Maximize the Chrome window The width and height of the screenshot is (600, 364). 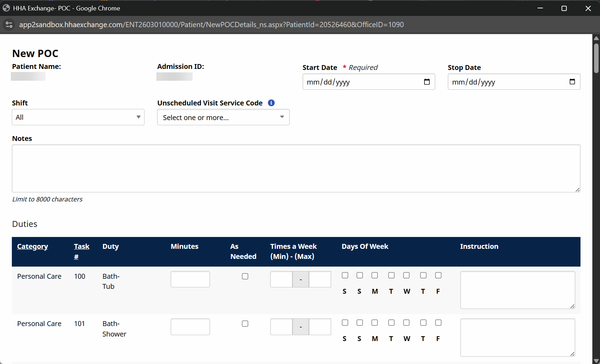click(564, 8)
